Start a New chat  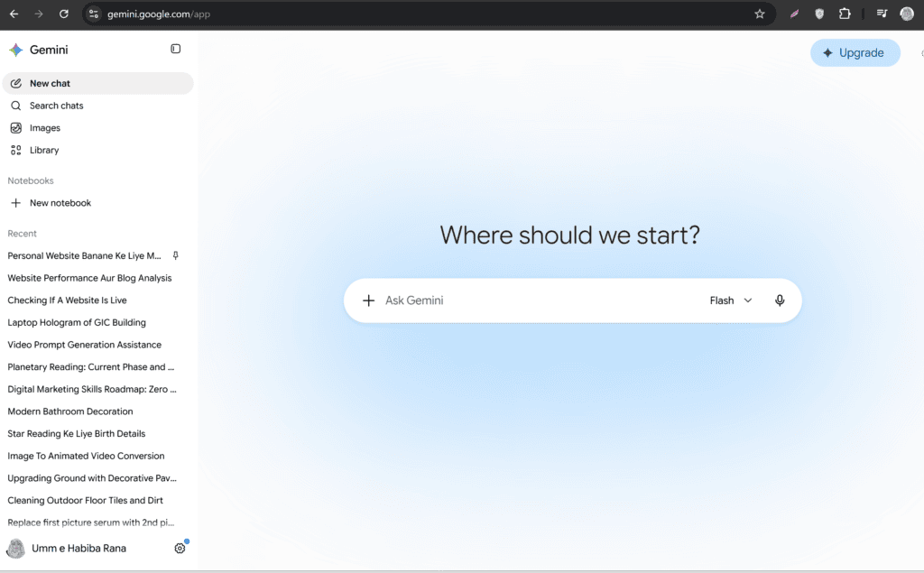pos(97,83)
